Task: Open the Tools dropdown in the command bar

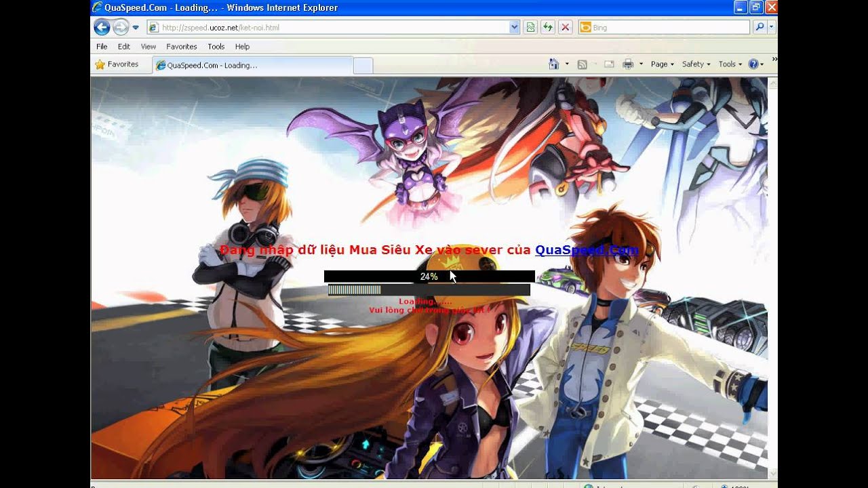Action: coord(730,64)
